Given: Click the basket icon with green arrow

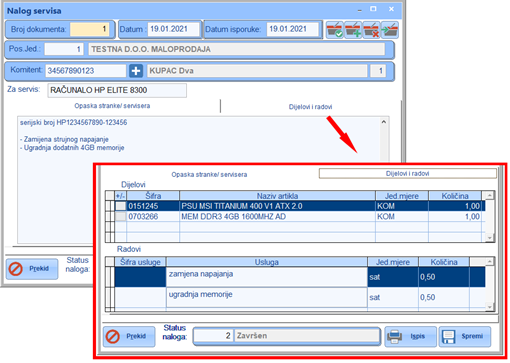Looking at the screenshot, I should [x=389, y=30].
